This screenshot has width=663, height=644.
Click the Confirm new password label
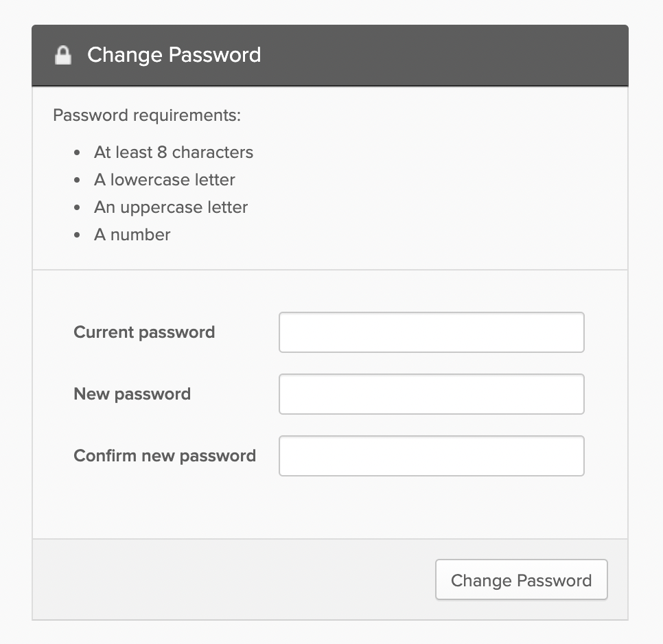coord(165,456)
